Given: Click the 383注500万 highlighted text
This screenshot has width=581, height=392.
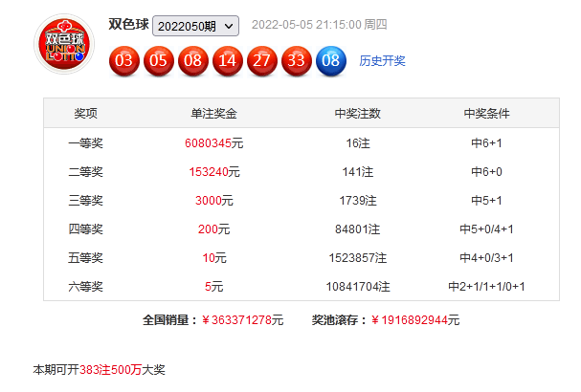Looking at the screenshot, I should (x=110, y=369).
